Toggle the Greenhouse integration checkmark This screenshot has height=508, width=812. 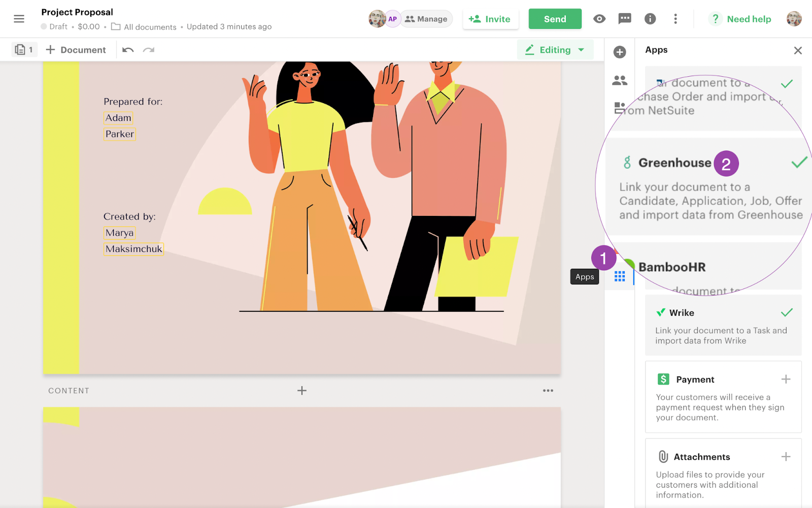pos(799,163)
